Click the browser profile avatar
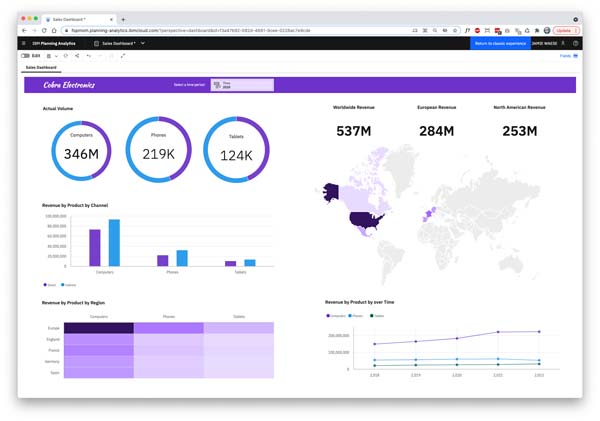The width and height of the screenshot is (600, 421). tap(547, 30)
